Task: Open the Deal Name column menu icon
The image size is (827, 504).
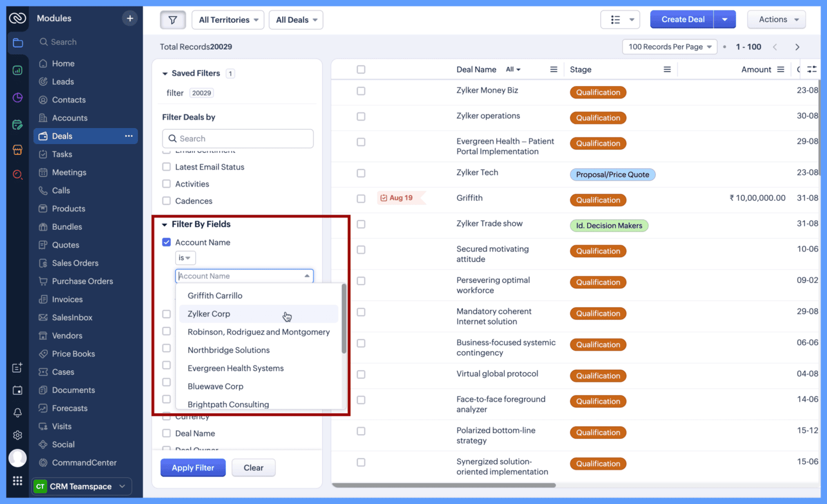Action: (x=554, y=70)
